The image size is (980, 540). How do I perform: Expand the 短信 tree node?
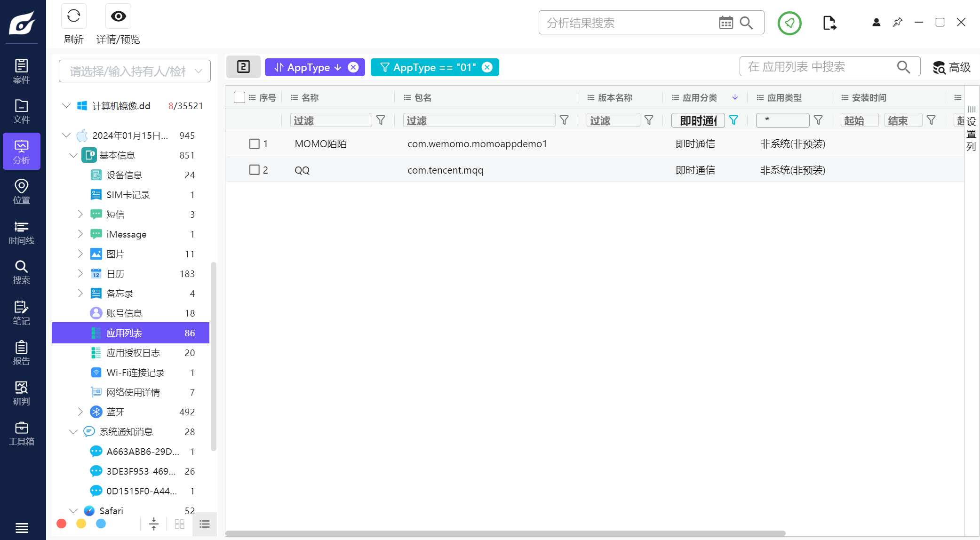[80, 214]
